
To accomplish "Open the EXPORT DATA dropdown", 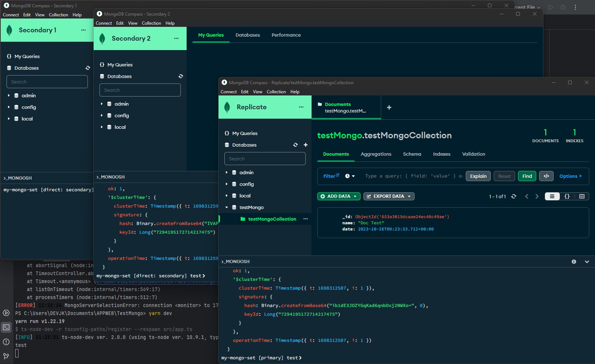I will tap(389, 196).
